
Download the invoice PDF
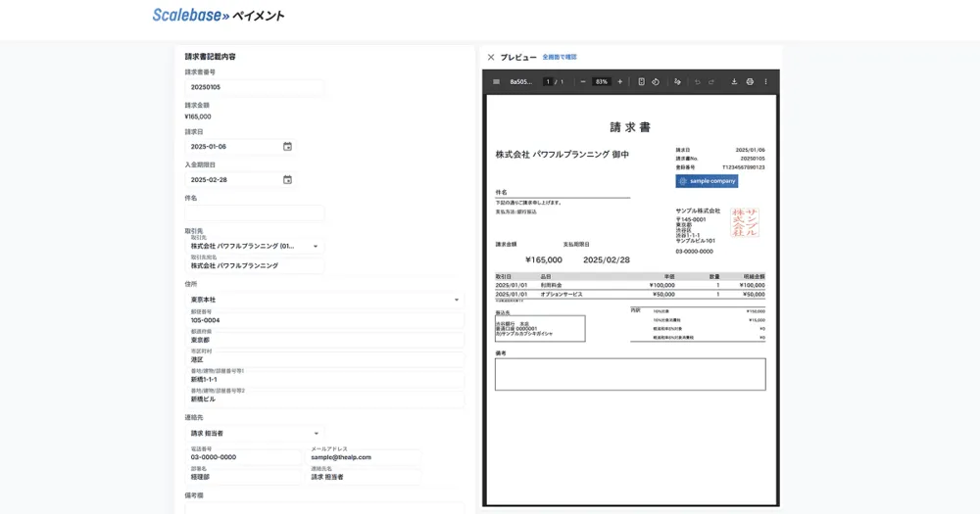734,81
